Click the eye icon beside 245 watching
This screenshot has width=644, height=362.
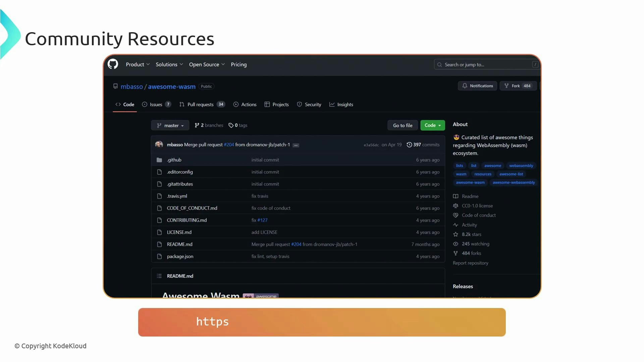456,244
